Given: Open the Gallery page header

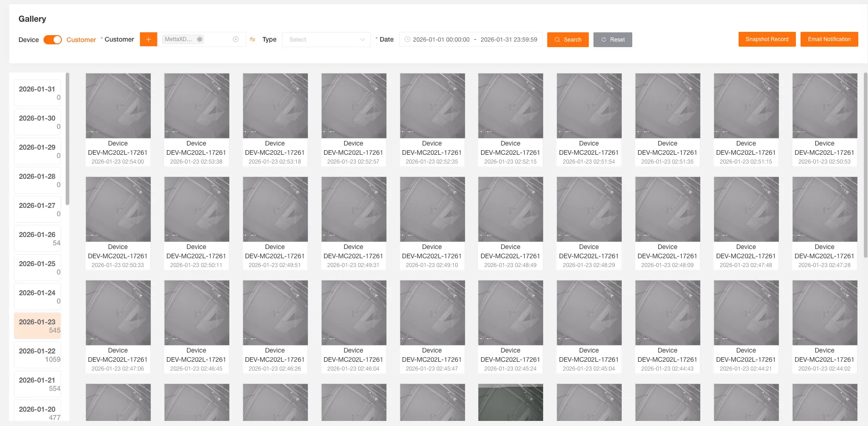Looking at the screenshot, I should coord(32,19).
